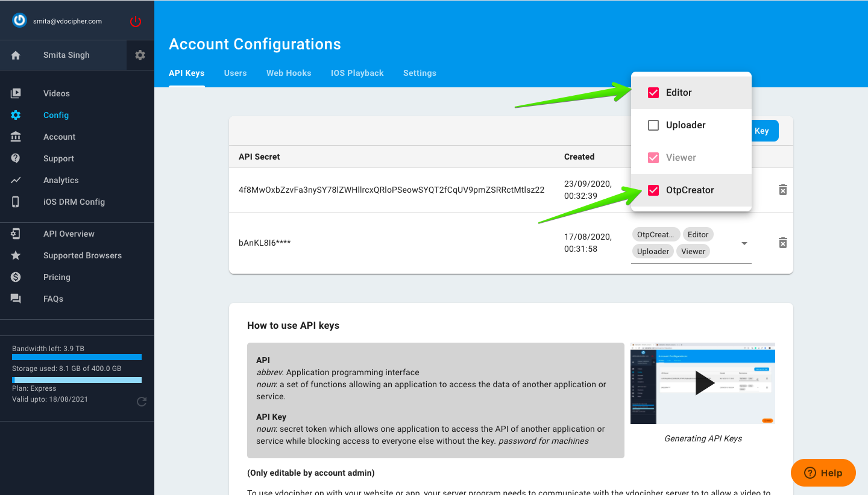This screenshot has height=495, width=868.
Task: Switch to the API Keys tab
Action: (187, 73)
